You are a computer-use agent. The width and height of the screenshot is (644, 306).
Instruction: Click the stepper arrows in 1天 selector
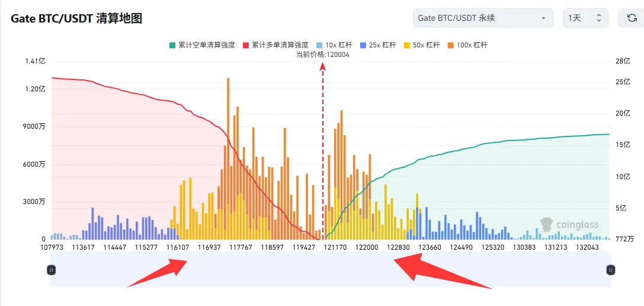click(599, 18)
